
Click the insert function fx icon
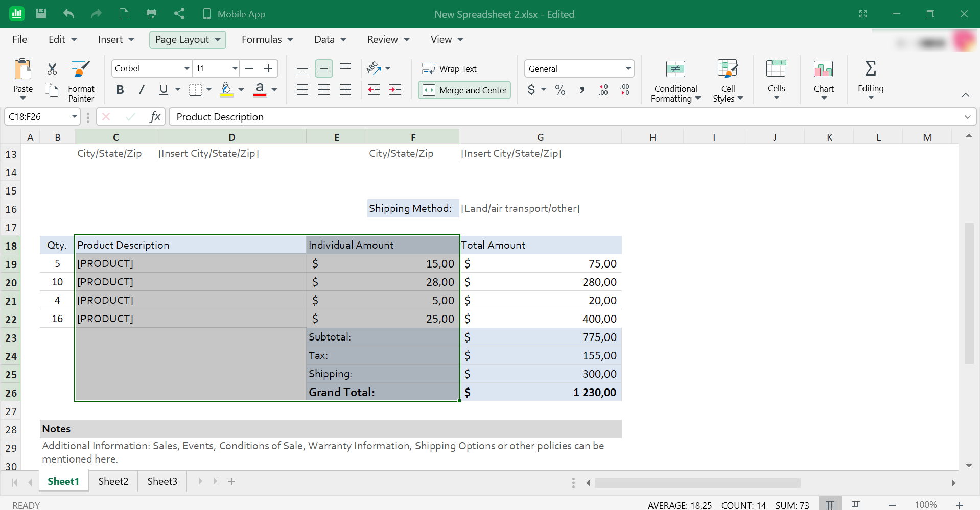[155, 117]
